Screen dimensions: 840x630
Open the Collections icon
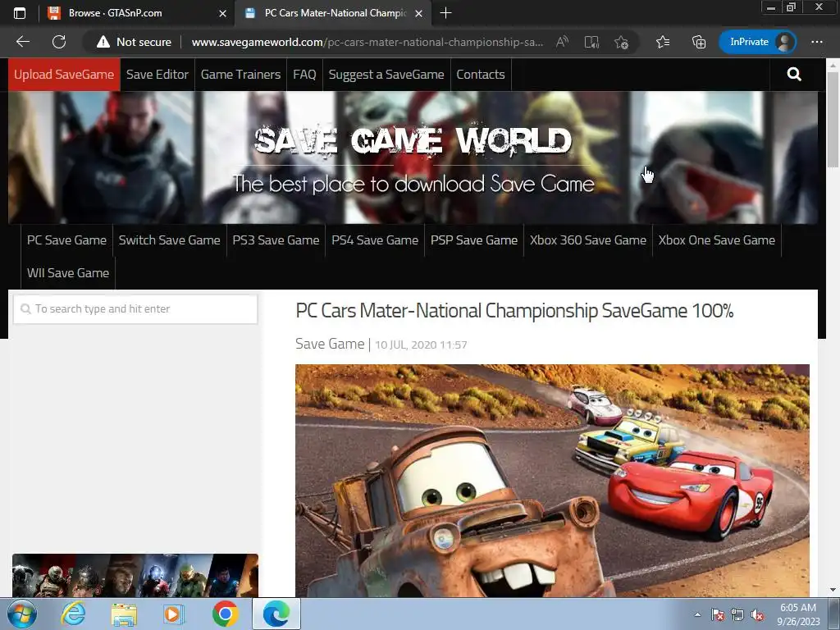pyautogui.click(x=699, y=42)
